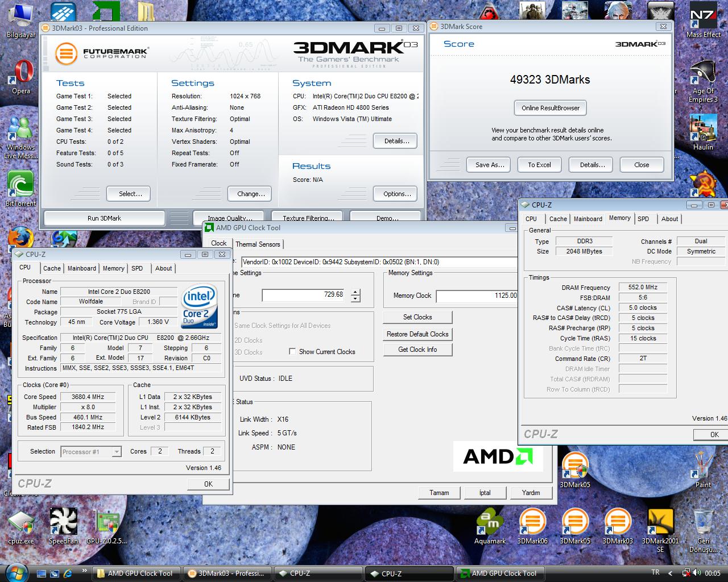Open Bilgisayar desktop icon
This screenshot has width=728, height=582.
[x=20, y=22]
